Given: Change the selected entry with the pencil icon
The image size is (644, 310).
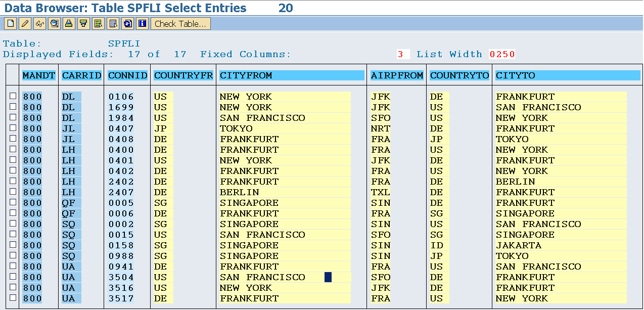Looking at the screenshot, I should (x=25, y=23).
